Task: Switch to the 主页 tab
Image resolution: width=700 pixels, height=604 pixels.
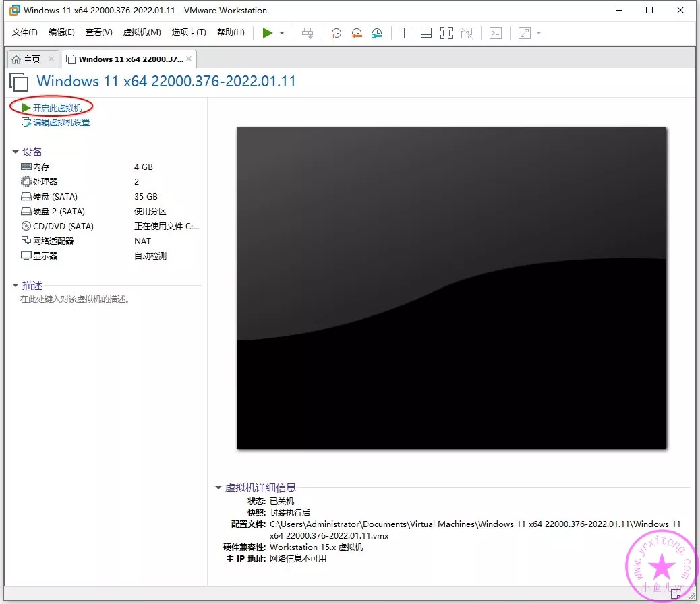Action: coord(27,59)
